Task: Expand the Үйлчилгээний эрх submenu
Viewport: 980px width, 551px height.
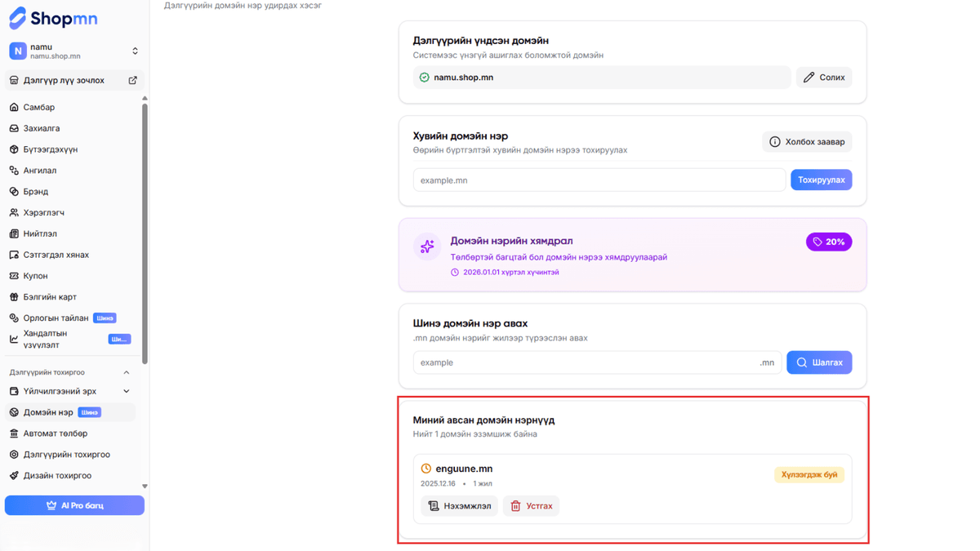Action: (126, 391)
